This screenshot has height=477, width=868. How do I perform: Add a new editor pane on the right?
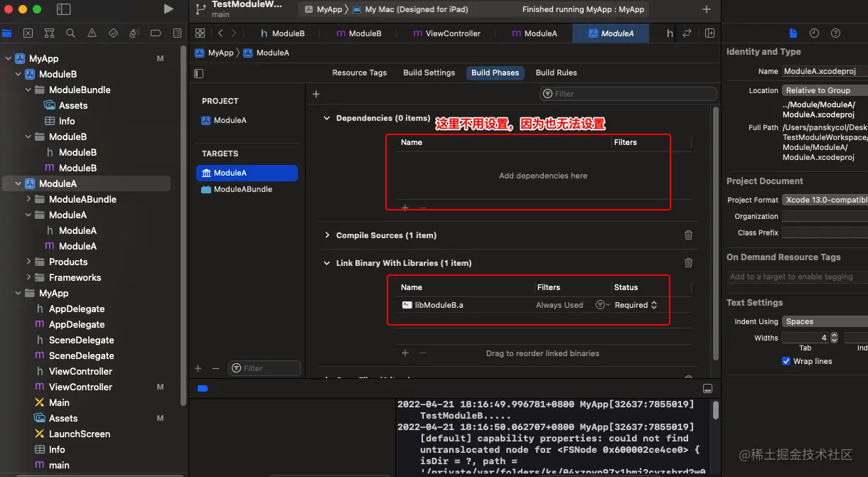tap(709, 33)
